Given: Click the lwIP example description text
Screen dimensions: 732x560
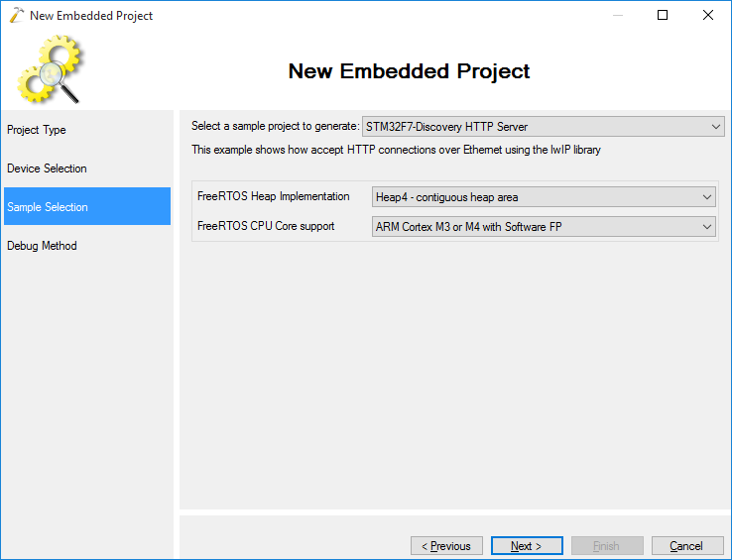Looking at the screenshot, I should point(396,150).
